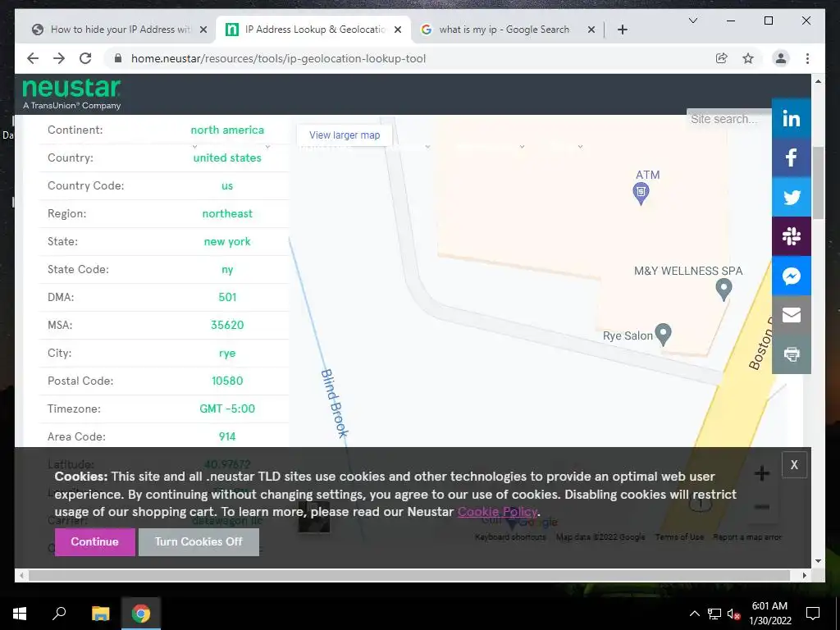The height and width of the screenshot is (630, 840).
Task: Click Turn Cookies Off button
Action: (199, 541)
